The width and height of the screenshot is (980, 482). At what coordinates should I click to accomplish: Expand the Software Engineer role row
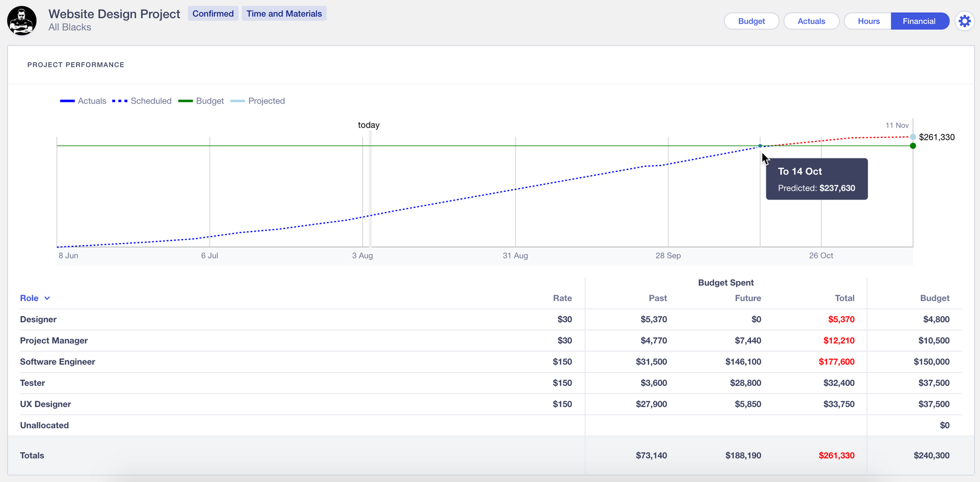coord(57,362)
